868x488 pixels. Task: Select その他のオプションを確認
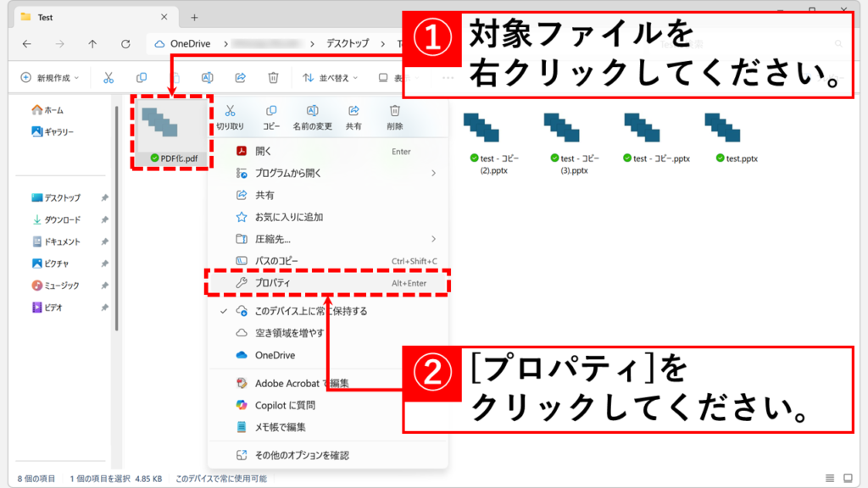(328, 455)
